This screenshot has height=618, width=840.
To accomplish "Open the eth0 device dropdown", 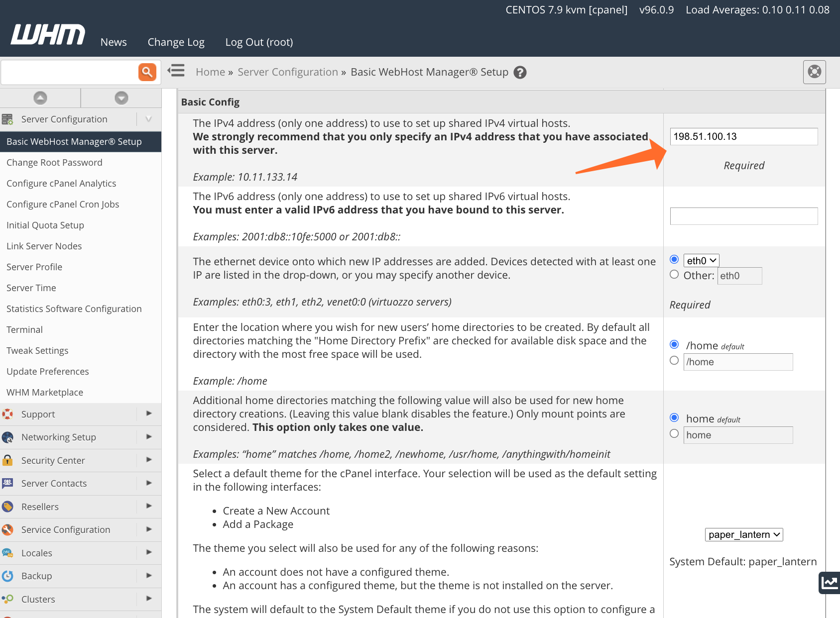I will pos(701,260).
